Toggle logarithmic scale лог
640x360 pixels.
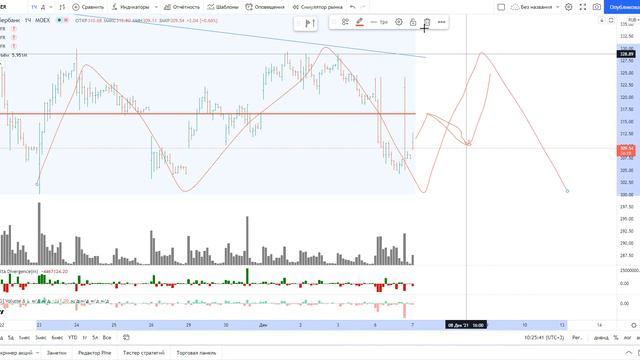click(x=627, y=338)
